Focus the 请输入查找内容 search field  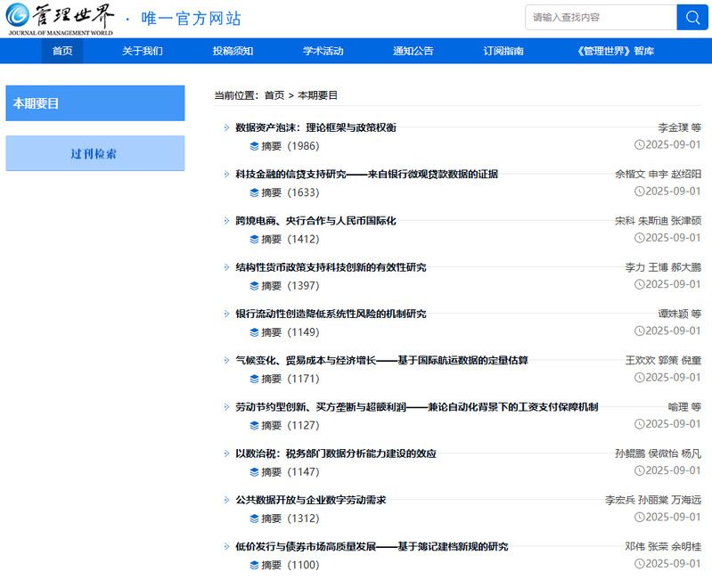coord(601,18)
